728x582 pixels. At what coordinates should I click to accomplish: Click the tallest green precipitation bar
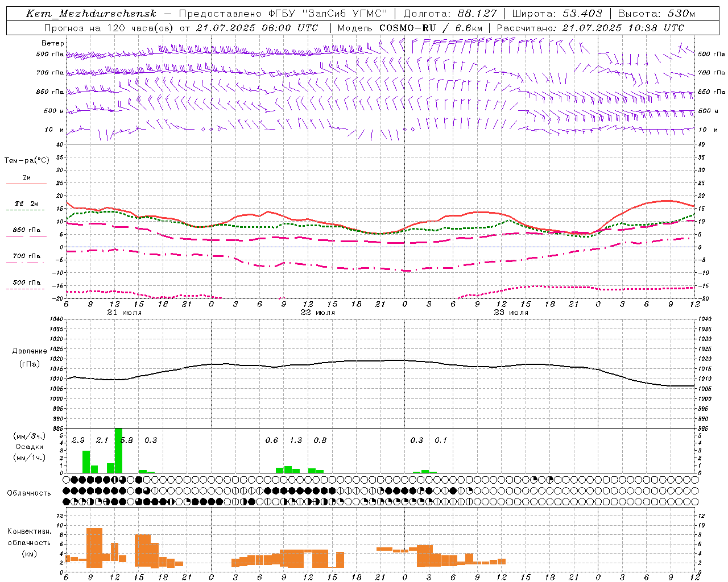(118, 450)
